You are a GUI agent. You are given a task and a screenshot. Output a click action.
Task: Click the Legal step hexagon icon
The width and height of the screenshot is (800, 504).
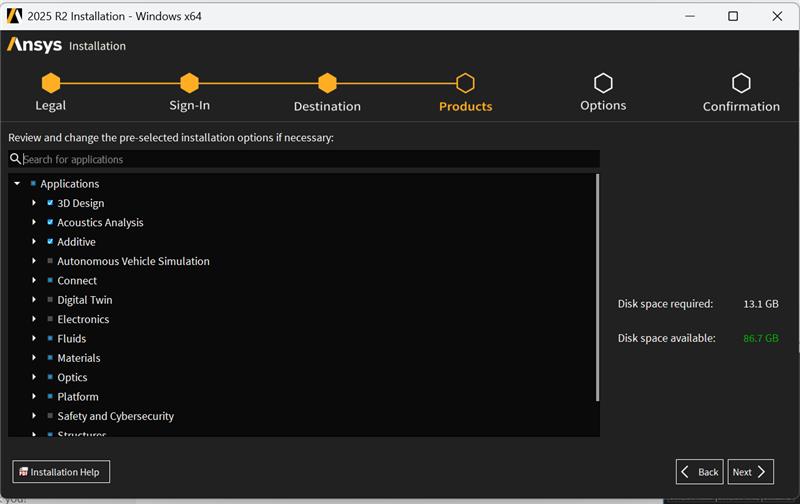pyautogui.click(x=51, y=83)
